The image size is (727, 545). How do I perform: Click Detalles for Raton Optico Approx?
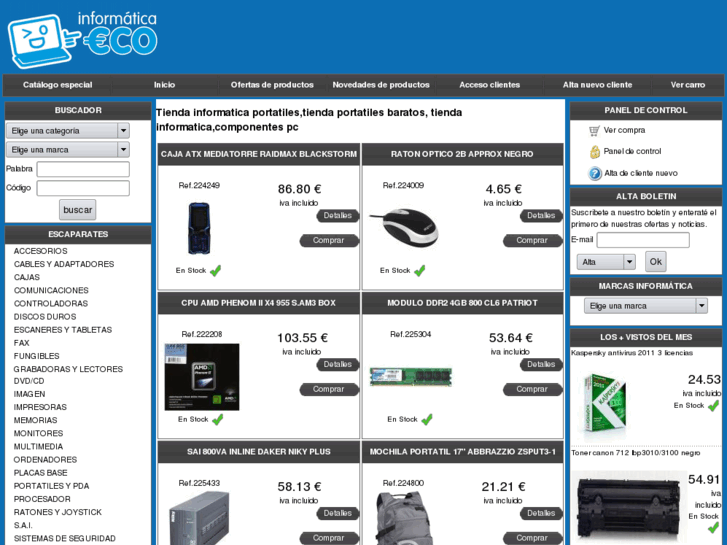point(541,216)
